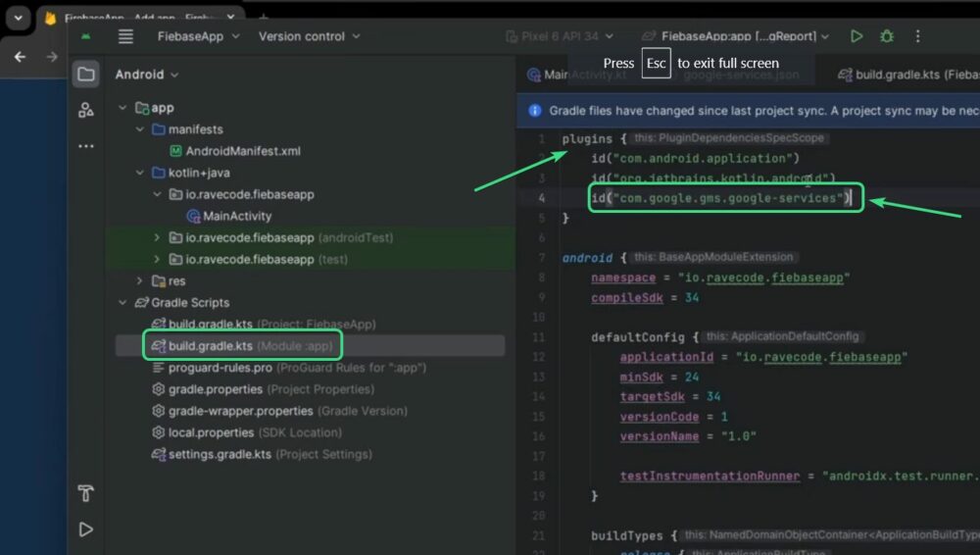Viewport: 980px width, 555px height.
Task: Switch to the MainActivity.kt editor tab
Action: pyautogui.click(x=576, y=75)
